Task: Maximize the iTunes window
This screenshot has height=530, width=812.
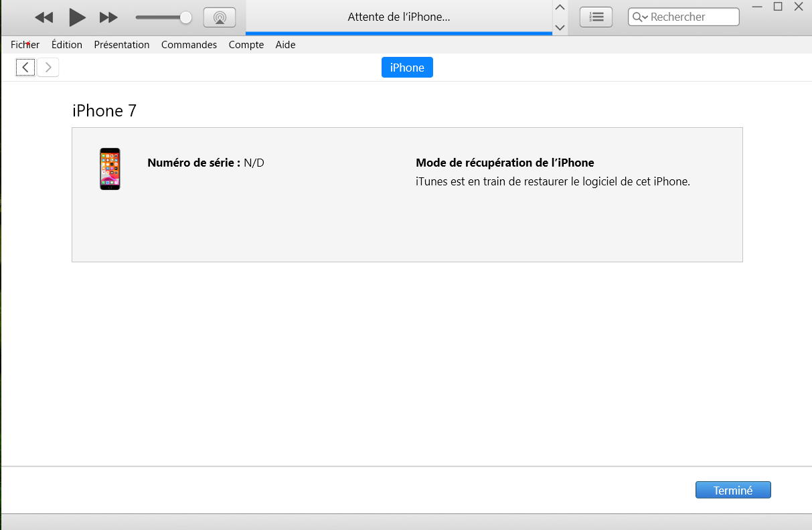Action: [778, 7]
